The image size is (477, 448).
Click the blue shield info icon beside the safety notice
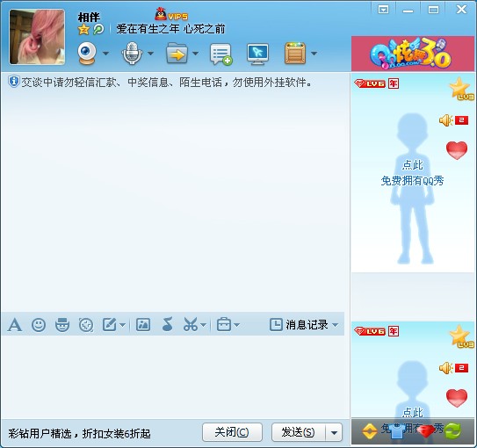[13, 82]
